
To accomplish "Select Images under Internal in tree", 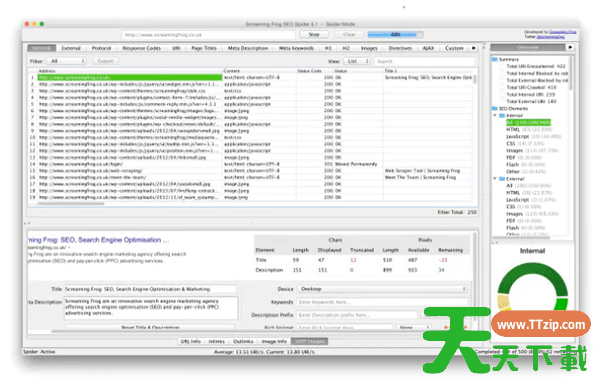I will coord(515,151).
